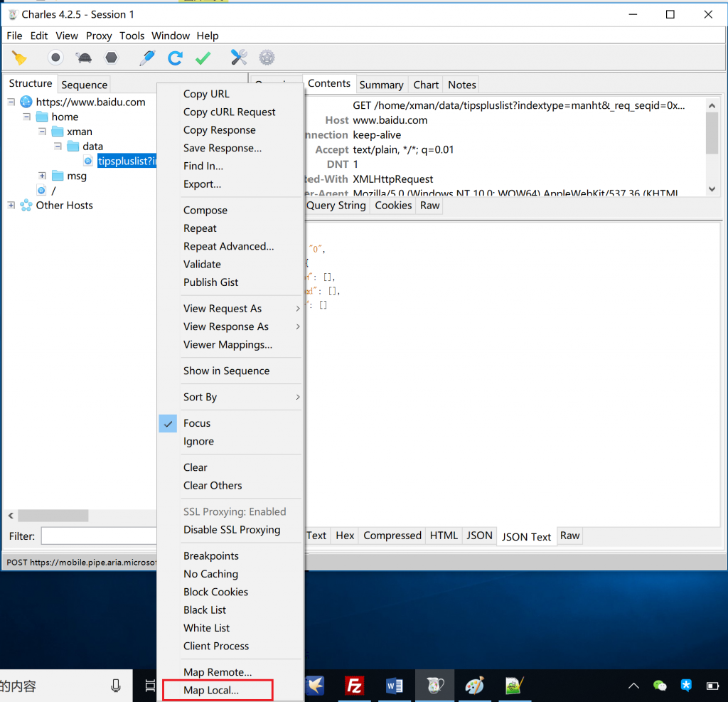The width and height of the screenshot is (728, 702).
Task: Click the WeChat tray icon
Action: click(660, 686)
